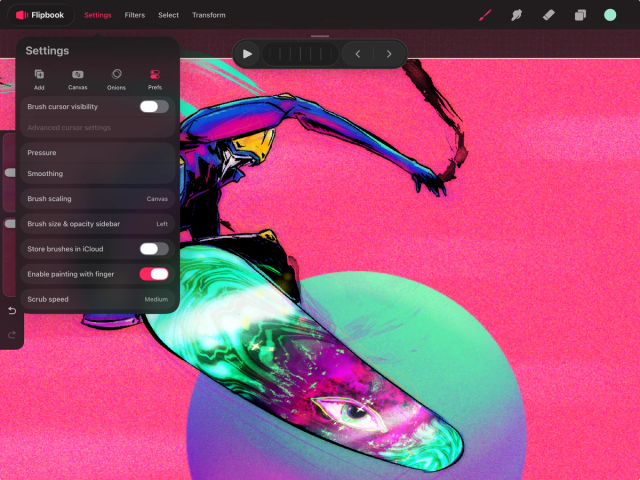This screenshot has height=480, width=640.
Task: Open the Filters menu
Action: pyautogui.click(x=135, y=15)
